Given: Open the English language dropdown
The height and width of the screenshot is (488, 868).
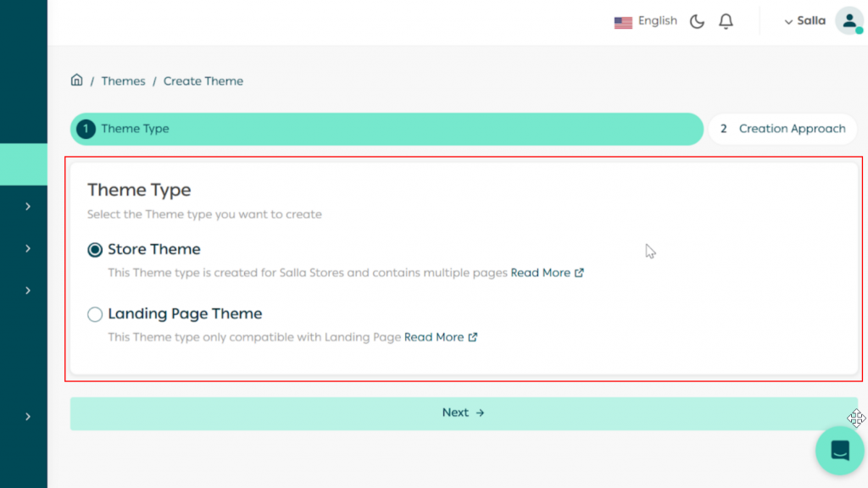Looking at the screenshot, I should point(657,21).
